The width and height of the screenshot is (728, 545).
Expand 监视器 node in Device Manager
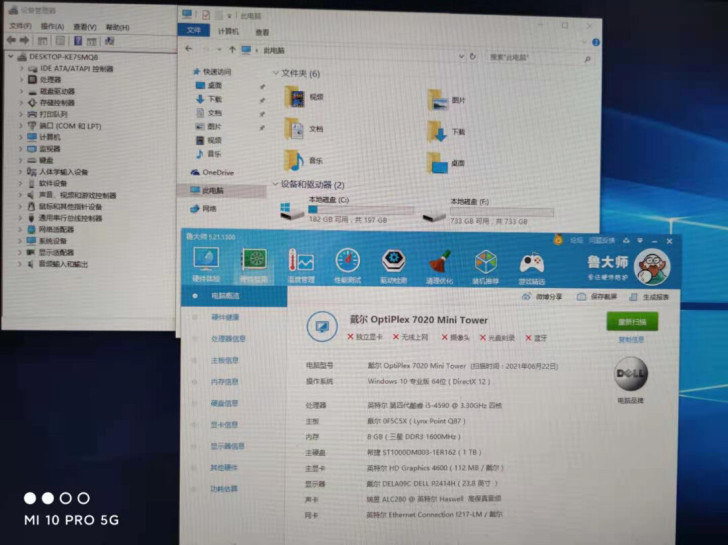21,149
